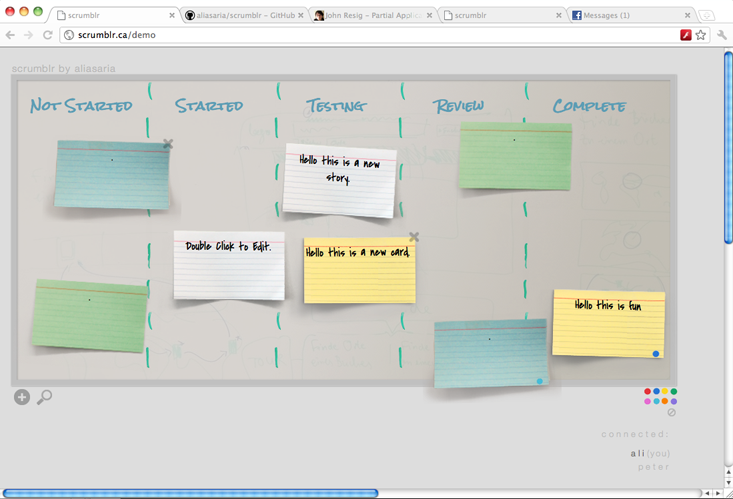
Task: Bookmark this page with the star icon
Action: click(701, 35)
